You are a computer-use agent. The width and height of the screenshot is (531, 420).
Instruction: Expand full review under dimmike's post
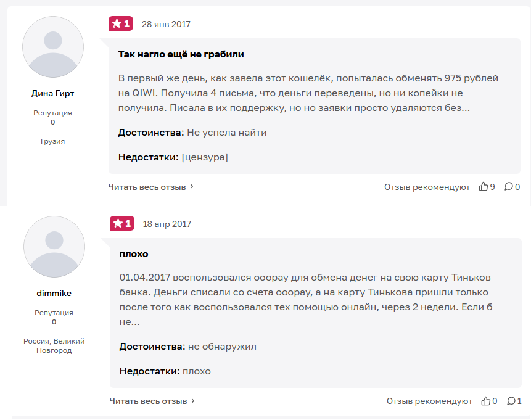(149, 401)
